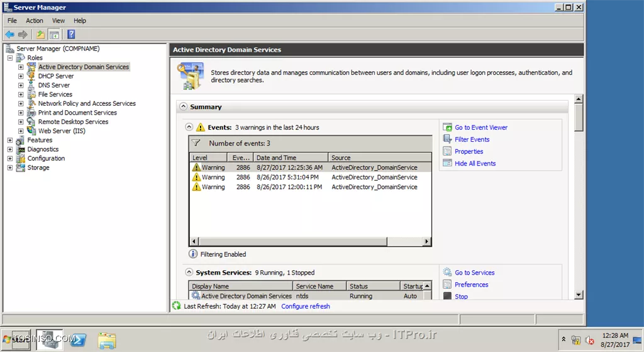The image size is (644, 352).
Task: Expand the DNS Server tree node
Action: pos(21,85)
